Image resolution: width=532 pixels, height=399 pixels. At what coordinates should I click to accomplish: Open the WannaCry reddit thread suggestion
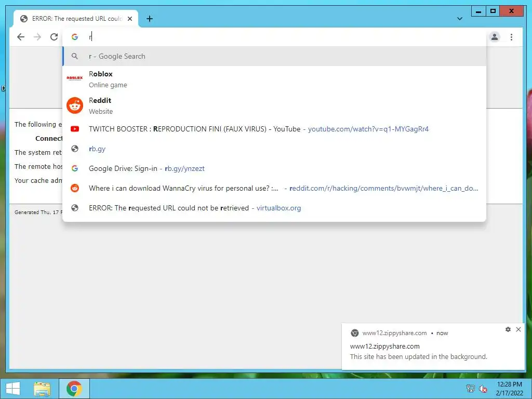pyautogui.click(x=274, y=188)
